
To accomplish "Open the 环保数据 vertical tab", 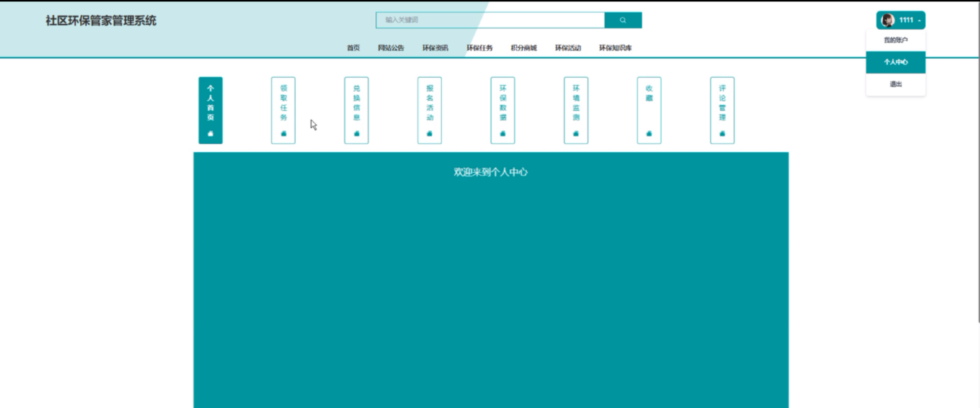I will 503,110.
